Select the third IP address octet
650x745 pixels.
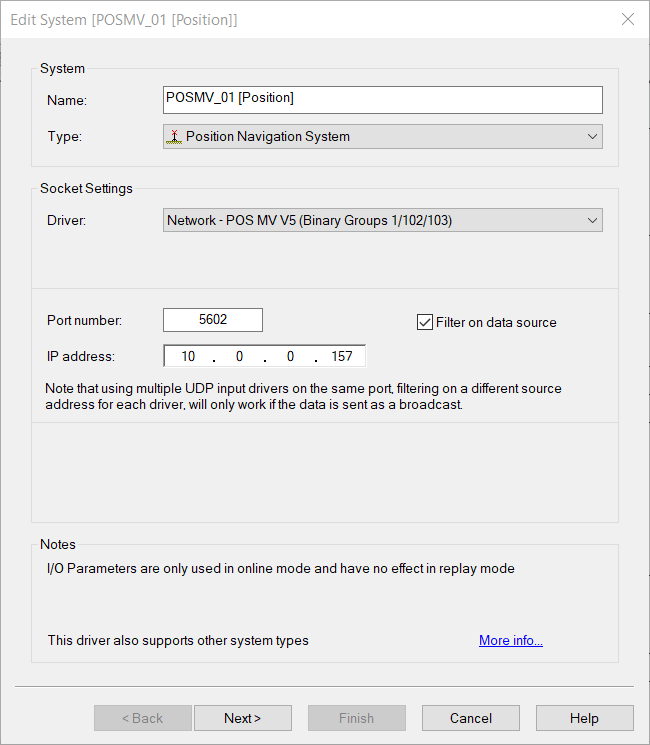pyautogui.click(x=289, y=356)
